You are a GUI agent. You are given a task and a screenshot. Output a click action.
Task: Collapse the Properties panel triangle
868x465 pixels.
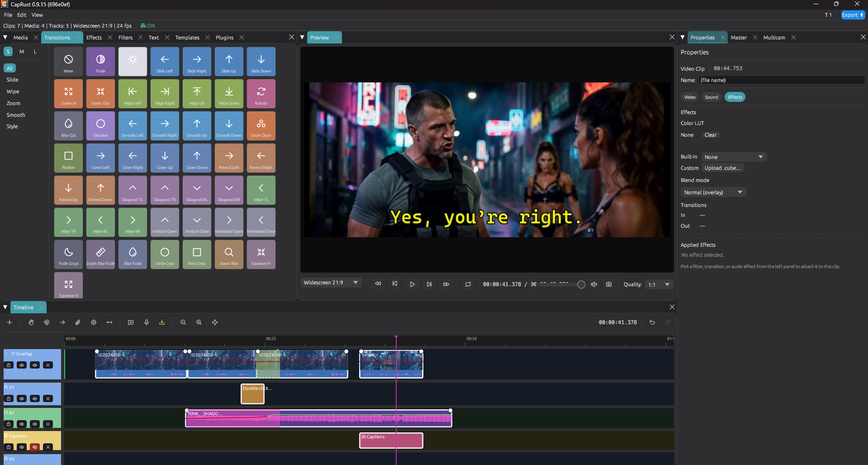point(683,38)
